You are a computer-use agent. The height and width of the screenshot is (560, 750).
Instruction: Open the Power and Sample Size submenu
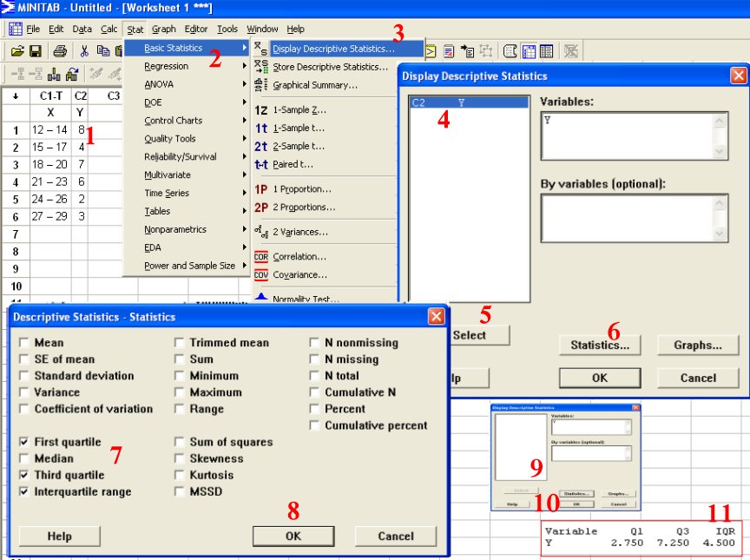(187, 266)
